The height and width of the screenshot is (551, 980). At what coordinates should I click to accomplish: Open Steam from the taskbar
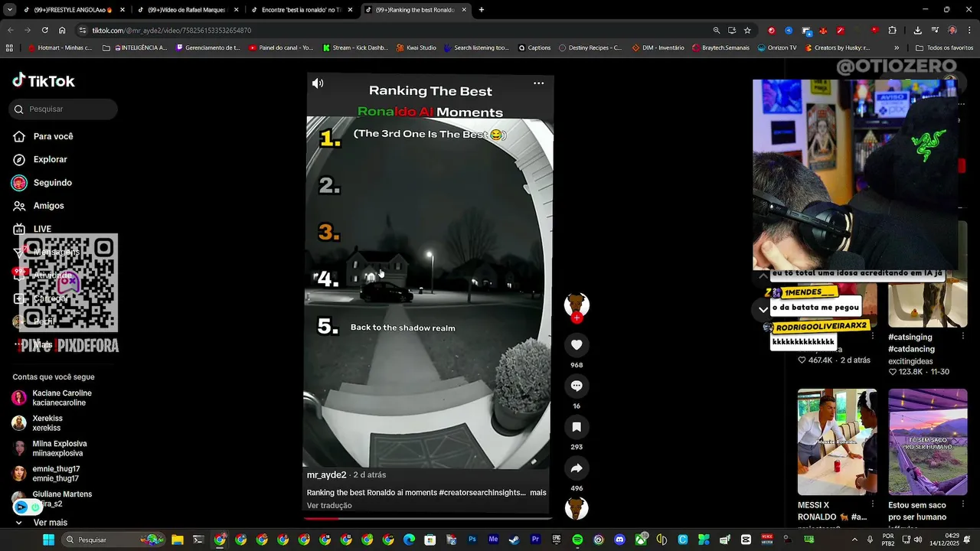[x=514, y=540]
